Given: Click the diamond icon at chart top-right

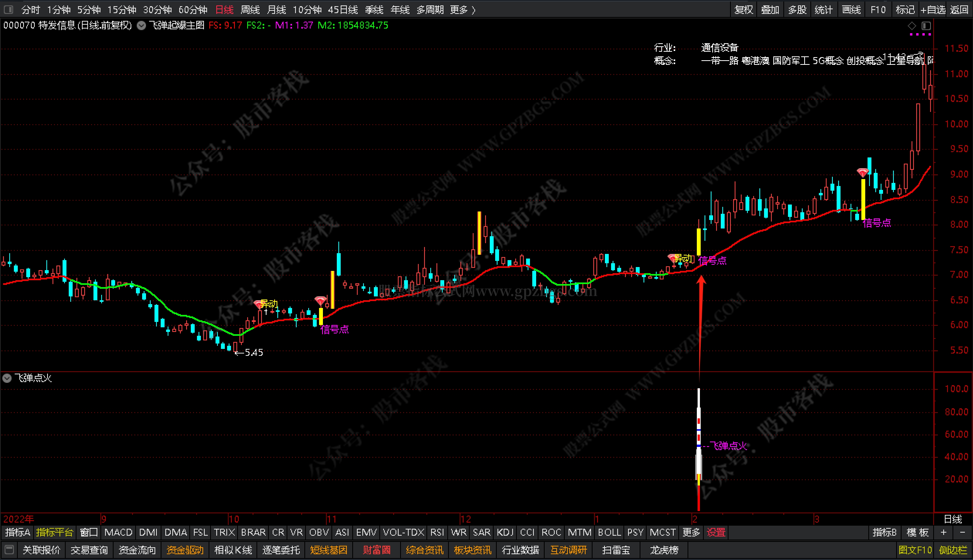Looking at the screenshot, I should [912, 26].
